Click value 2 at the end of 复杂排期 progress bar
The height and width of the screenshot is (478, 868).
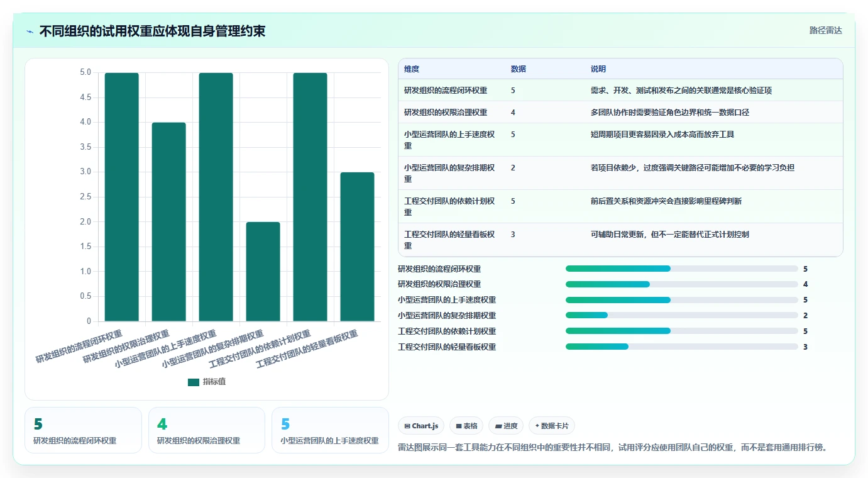(805, 316)
